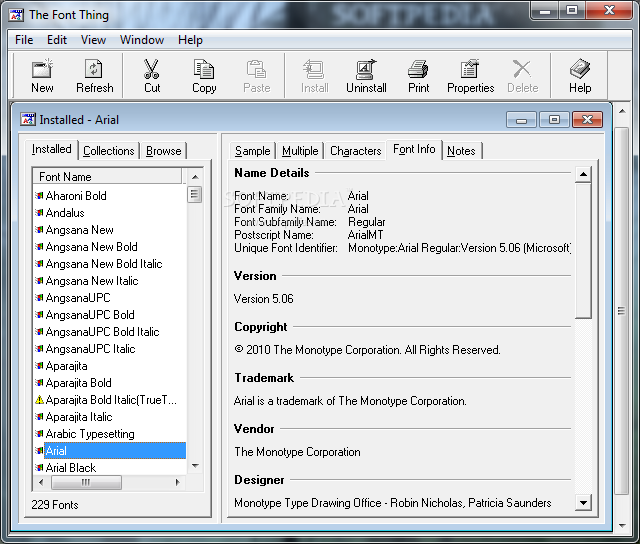The height and width of the screenshot is (544, 640).
Task: Open the Window menu
Action: pos(142,40)
